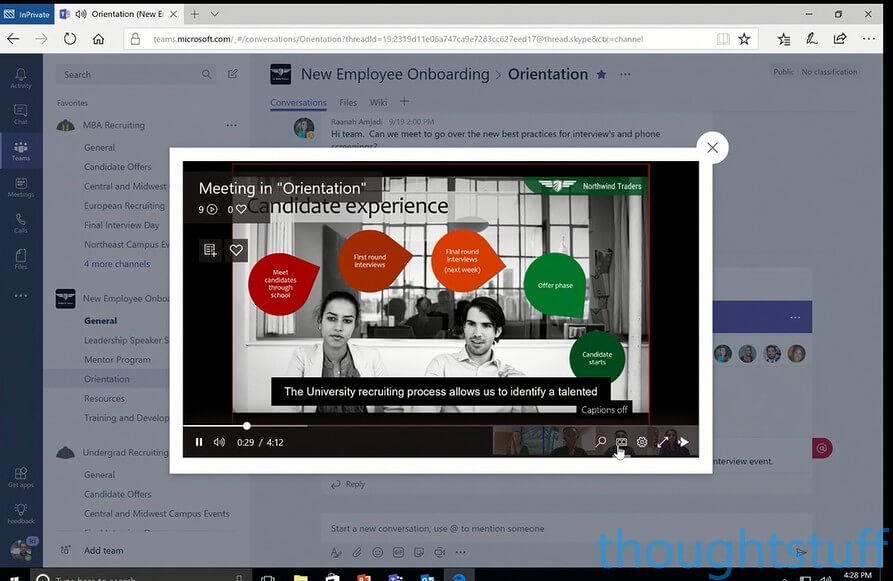This screenshot has width=893, height=581.
Task: Click the start a new conversation box
Action: pos(566,529)
